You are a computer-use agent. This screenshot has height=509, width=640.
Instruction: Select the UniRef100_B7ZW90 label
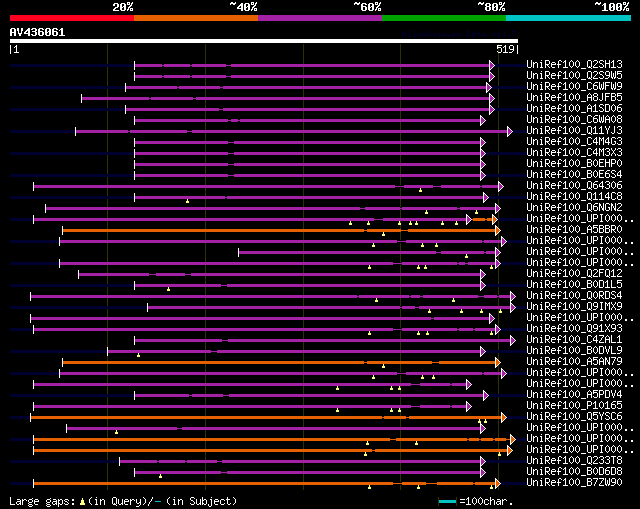click(x=574, y=483)
